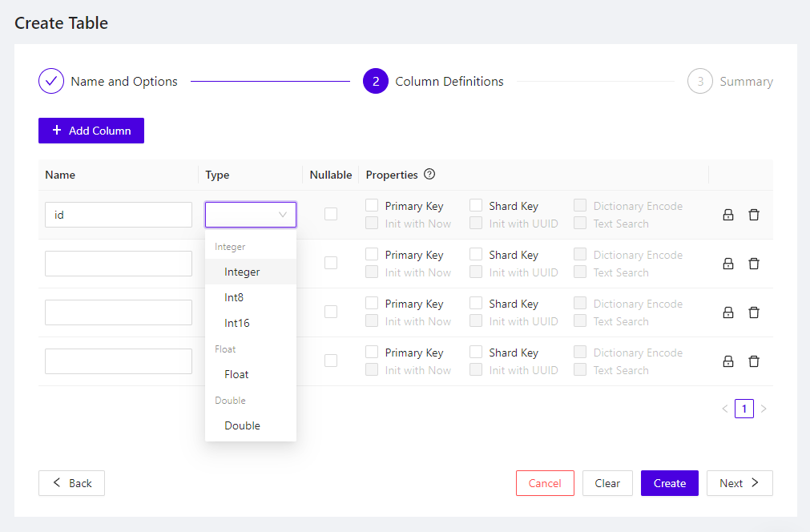Select page 1 in pagination

tap(744, 408)
